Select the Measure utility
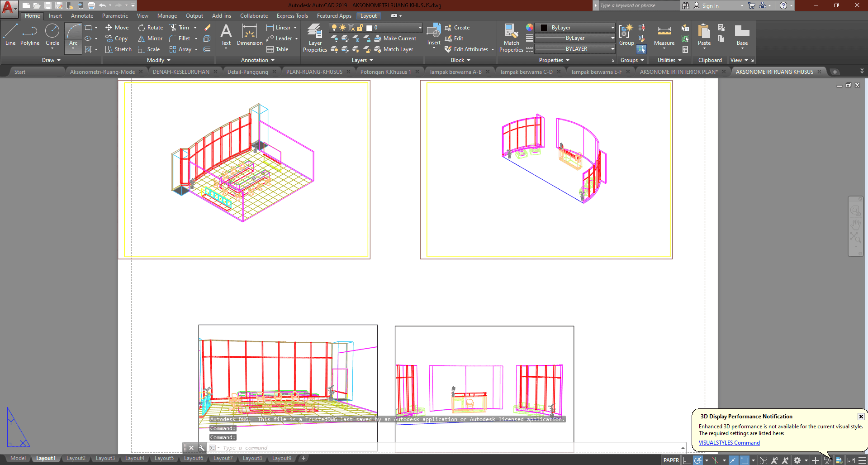Screen dimensions: 868x465 [664, 35]
